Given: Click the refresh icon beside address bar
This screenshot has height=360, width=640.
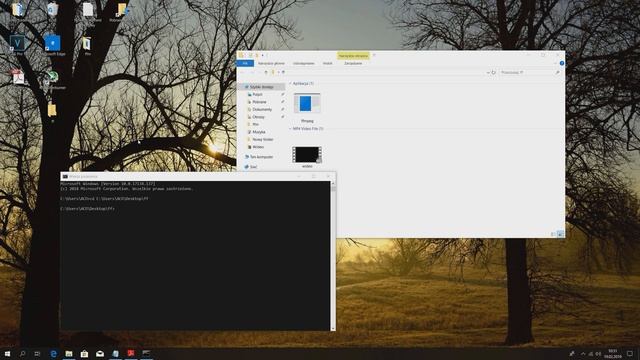Looking at the screenshot, I should tap(493, 72).
